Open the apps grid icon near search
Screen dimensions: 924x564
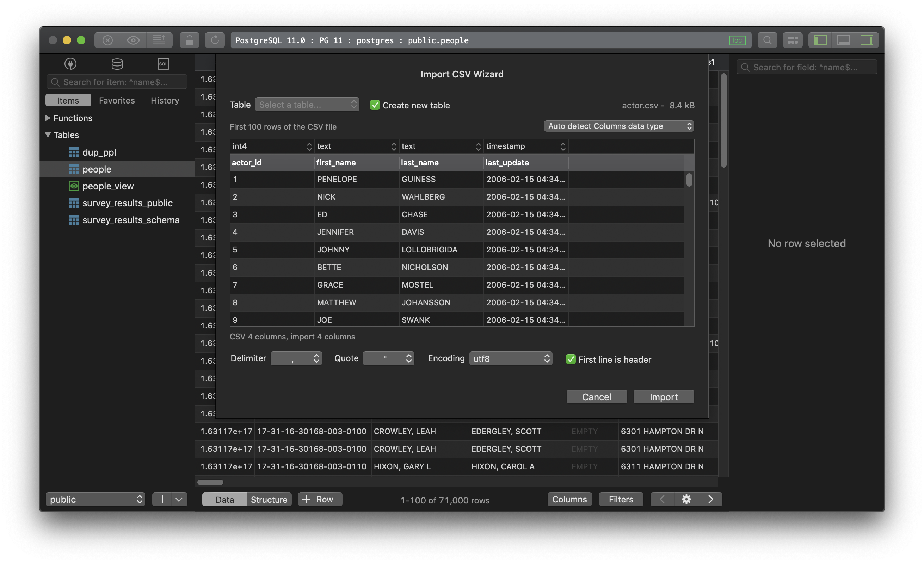coord(792,40)
